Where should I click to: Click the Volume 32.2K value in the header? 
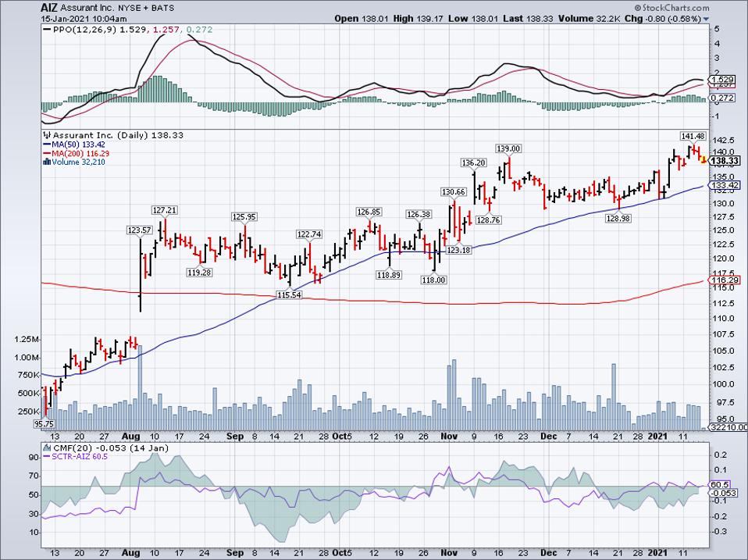589,19
